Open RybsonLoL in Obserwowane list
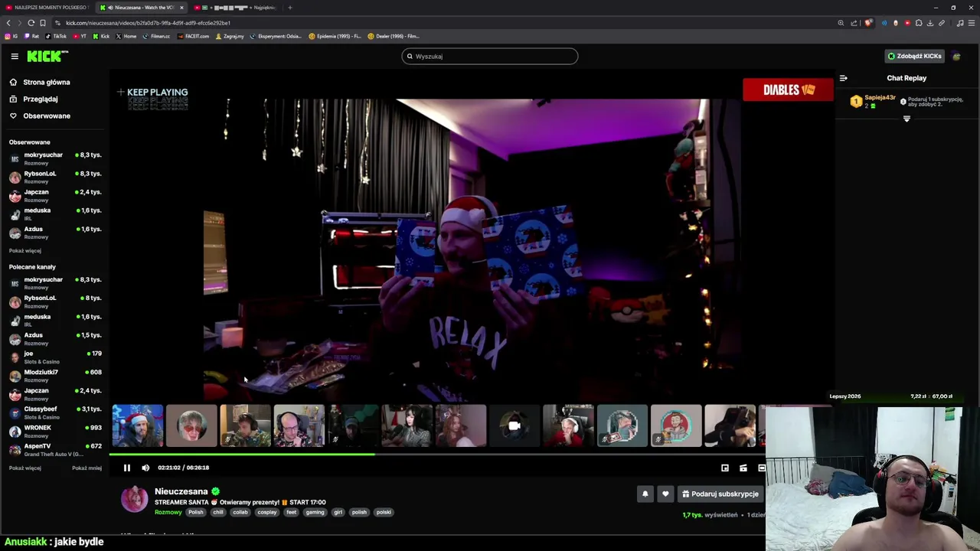The height and width of the screenshot is (551, 980). tap(55, 177)
